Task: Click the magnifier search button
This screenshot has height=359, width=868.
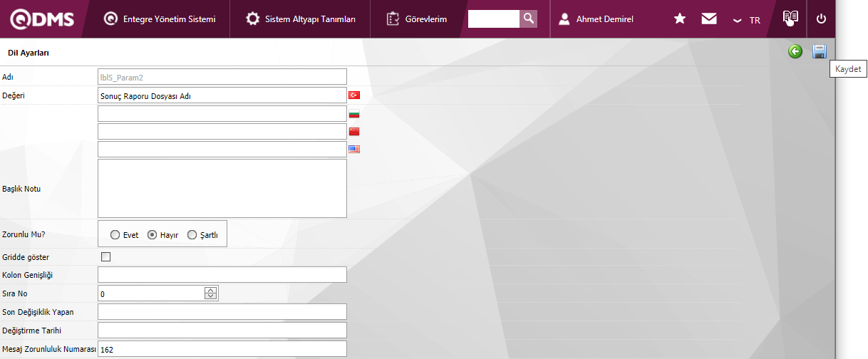Action: coord(528,19)
